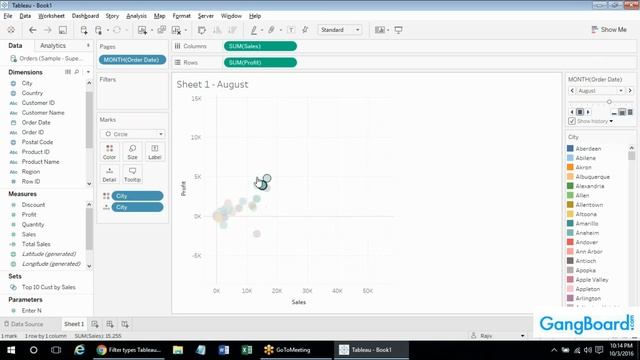Go to the previous month page
640x360 pixels.
coord(572,91)
